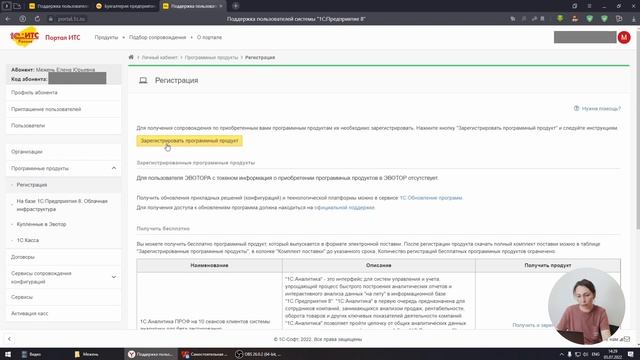The height and width of the screenshot is (360, 640).
Task: Open the red M user avatar
Action: [624, 37]
